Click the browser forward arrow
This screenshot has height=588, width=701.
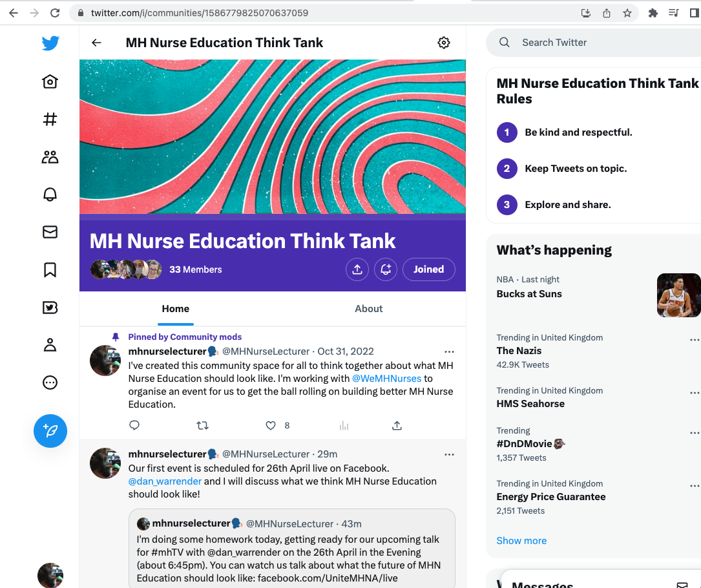[34, 13]
